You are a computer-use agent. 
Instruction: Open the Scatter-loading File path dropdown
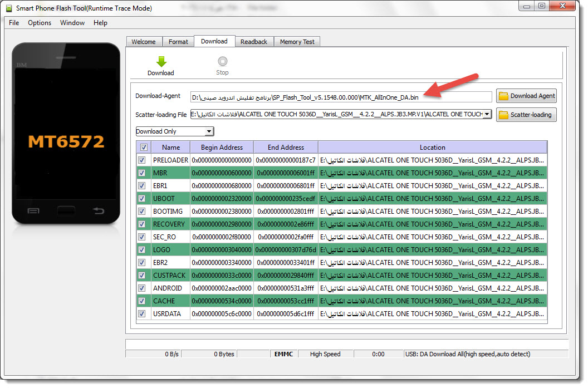(487, 114)
